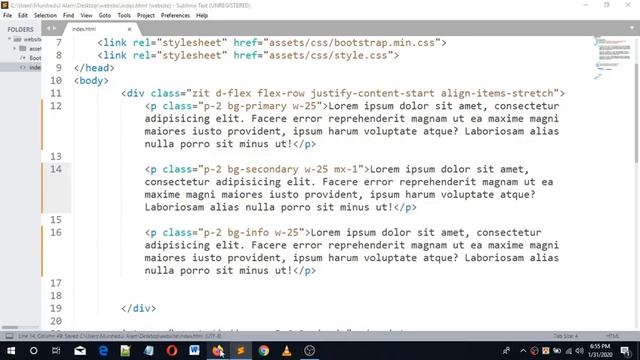The width and height of the screenshot is (640, 360).
Task: Open the Windows Start menu
Action: 11,351
